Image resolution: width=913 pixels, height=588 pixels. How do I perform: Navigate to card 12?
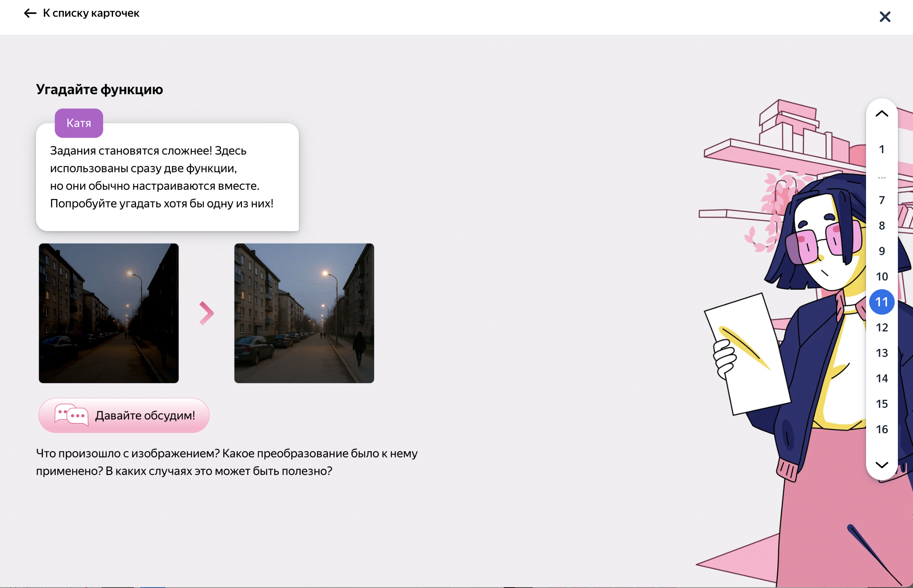pyautogui.click(x=882, y=327)
